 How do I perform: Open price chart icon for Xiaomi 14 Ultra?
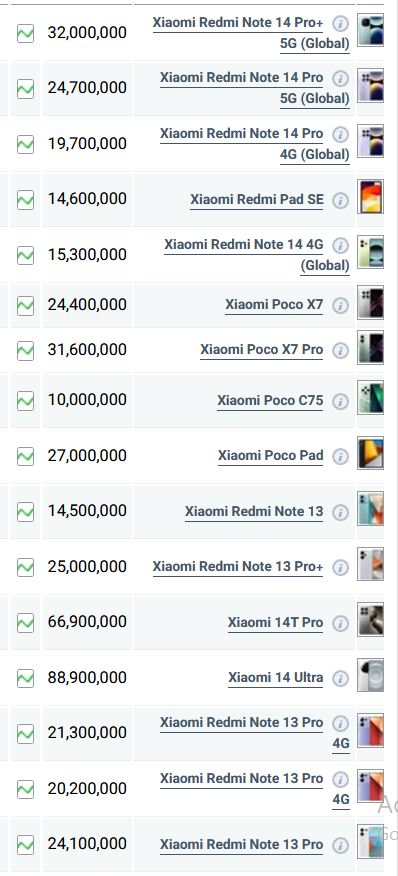coord(25,678)
